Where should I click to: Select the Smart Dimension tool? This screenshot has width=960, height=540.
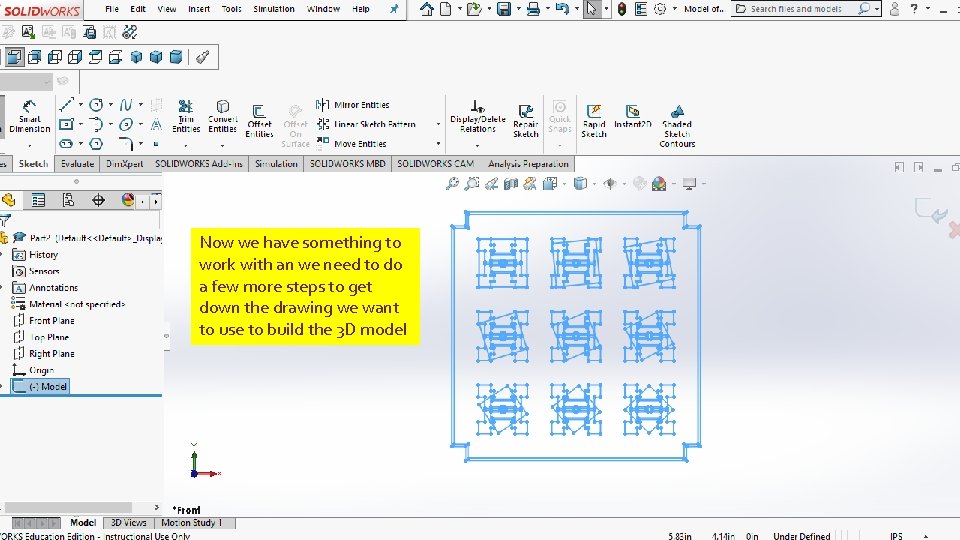coord(29,118)
